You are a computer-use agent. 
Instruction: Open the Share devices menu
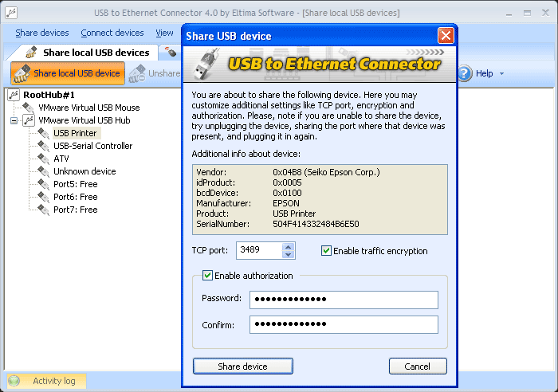click(x=42, y=33)
